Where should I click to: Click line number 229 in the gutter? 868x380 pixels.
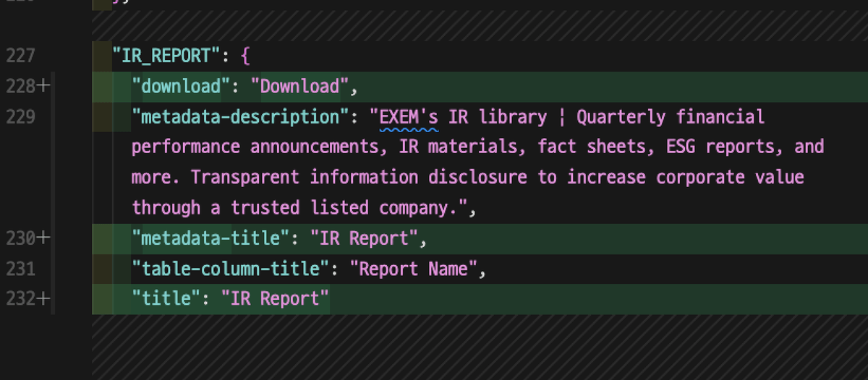(20, 117)
